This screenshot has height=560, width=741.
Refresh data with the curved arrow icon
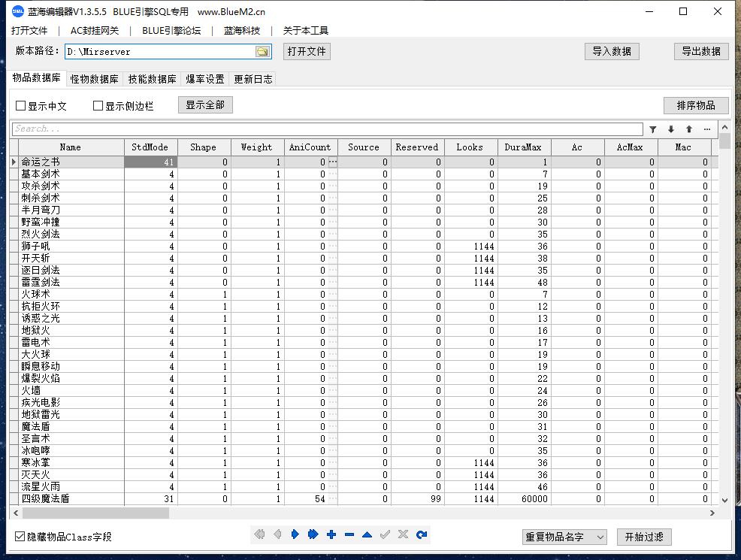pos(422,534)
